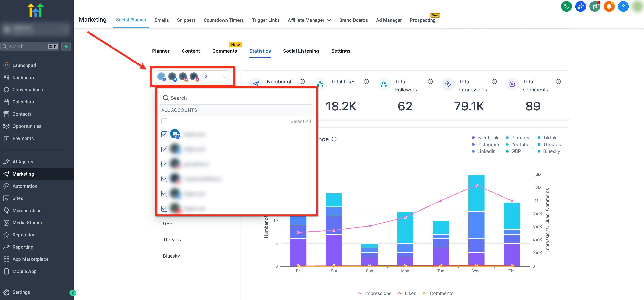The width and height of the screenshot is (644, 300).
Task: Collapse the accounts selector dropdown chevron
Action: click(x=225, y=77)
